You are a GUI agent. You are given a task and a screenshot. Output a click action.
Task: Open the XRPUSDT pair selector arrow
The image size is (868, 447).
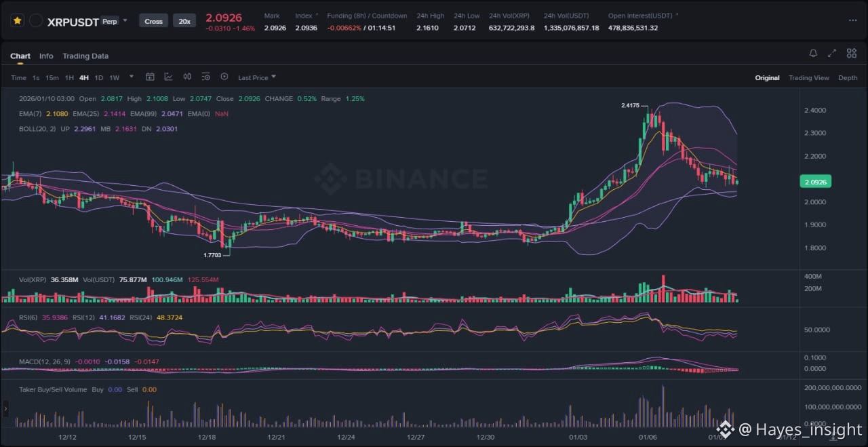[125, 20]
